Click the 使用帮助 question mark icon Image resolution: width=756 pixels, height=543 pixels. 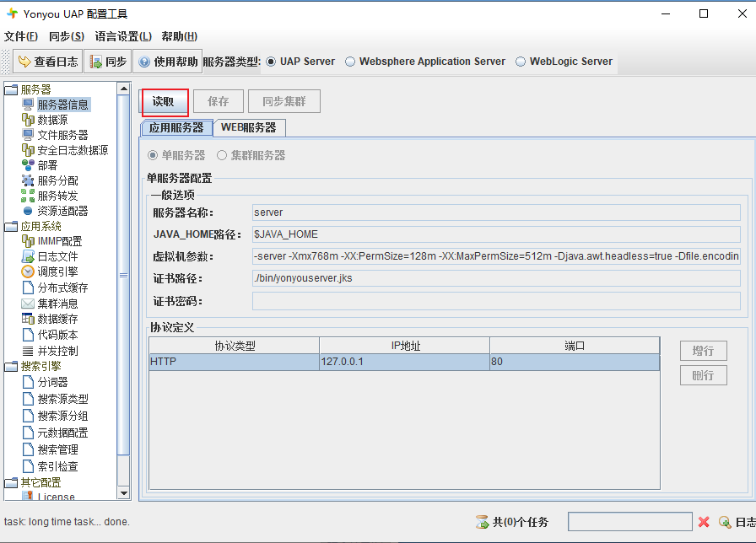tap(144, 62)
